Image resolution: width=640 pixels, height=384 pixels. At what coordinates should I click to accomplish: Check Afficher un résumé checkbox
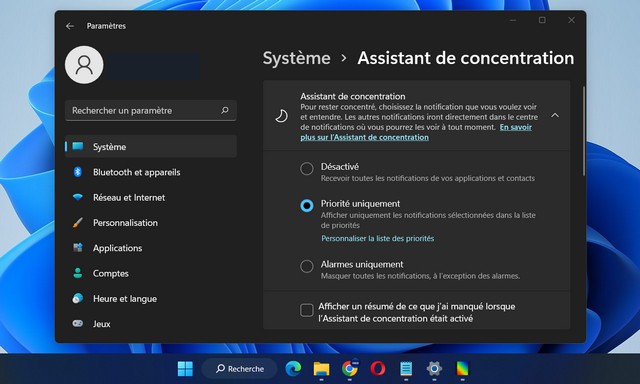tap(307, 310)
